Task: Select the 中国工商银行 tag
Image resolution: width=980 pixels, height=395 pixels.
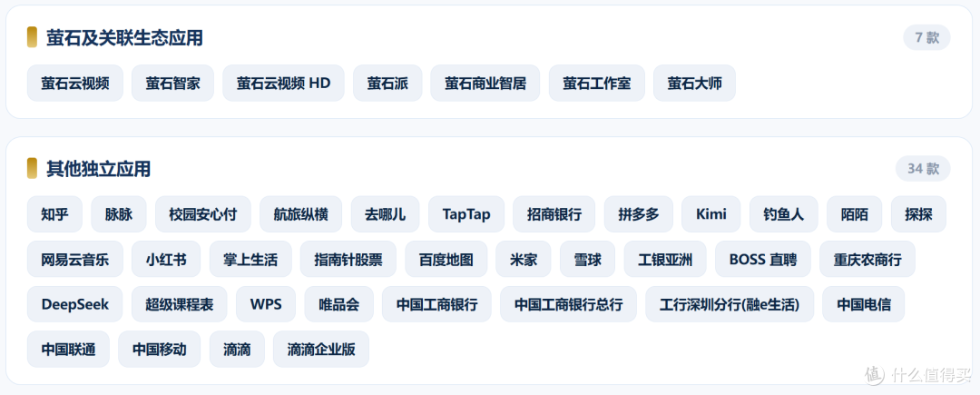Action: click(436, 304)
